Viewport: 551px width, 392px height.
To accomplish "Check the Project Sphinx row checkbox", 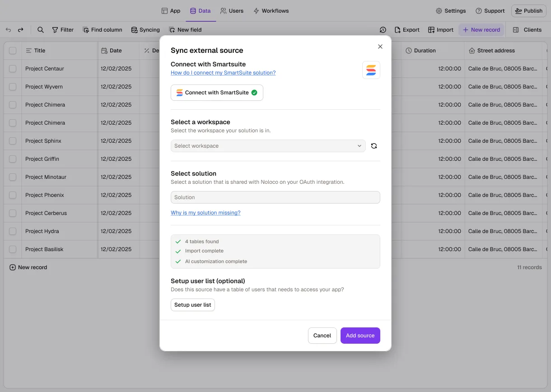I will point(13,141).
